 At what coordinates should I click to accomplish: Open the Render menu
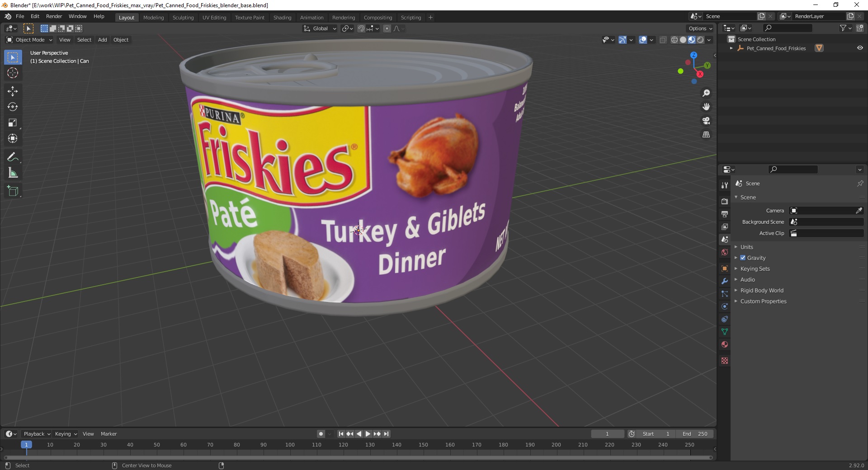pyautogui.click(x=54, y=16)
